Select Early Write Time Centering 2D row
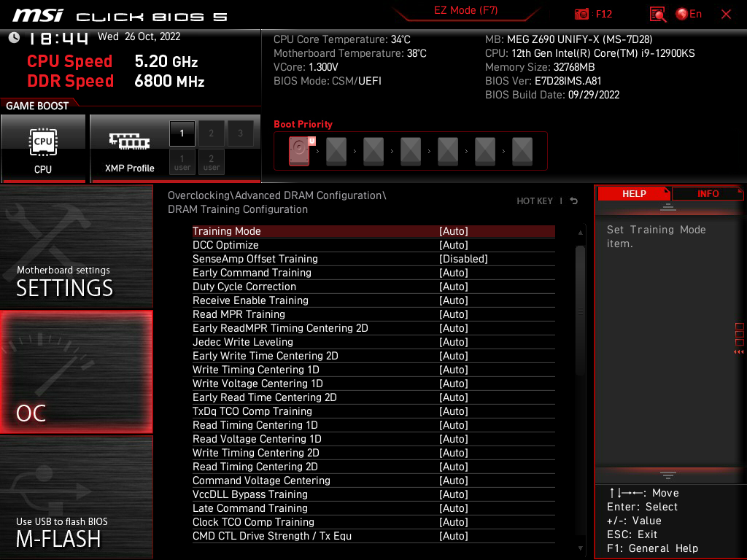This screenshot has height=560, width=747. pyautogui.click(x=373, y=356)
